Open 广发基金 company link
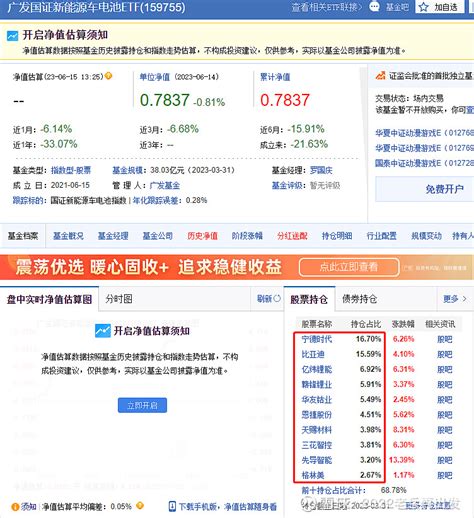Image resolution: width=474 pixels, height=518 pixels. point(165,185)
